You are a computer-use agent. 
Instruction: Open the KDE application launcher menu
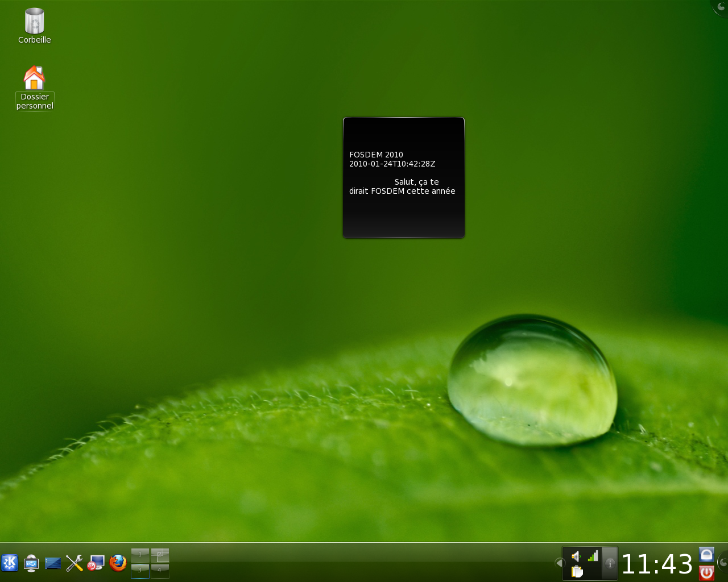pos(10,563)
